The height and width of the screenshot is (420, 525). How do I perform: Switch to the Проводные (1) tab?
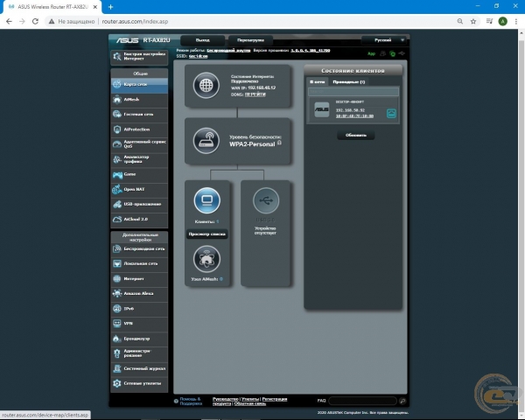click(x=349, y=81)
